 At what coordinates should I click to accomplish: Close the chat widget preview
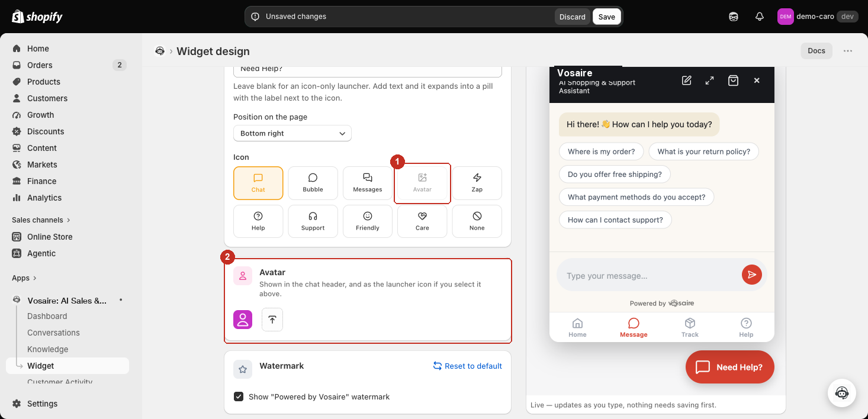click(x=757, y=80)
